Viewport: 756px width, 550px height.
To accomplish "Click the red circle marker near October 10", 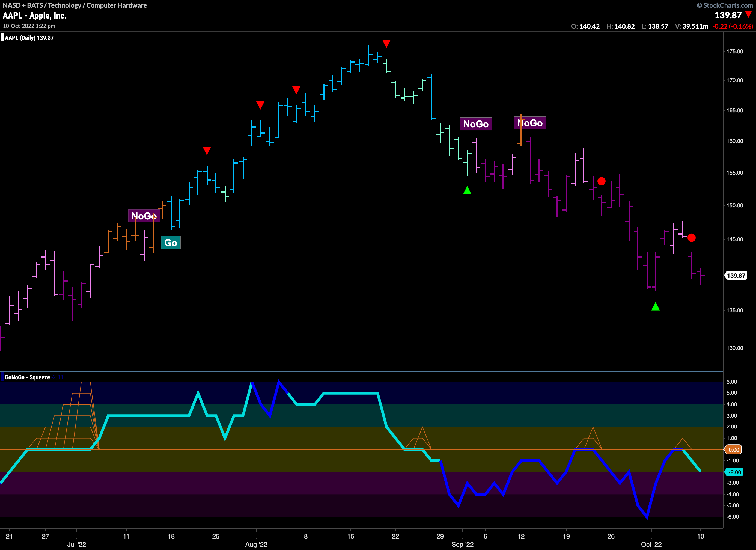I will pos(691,238).
